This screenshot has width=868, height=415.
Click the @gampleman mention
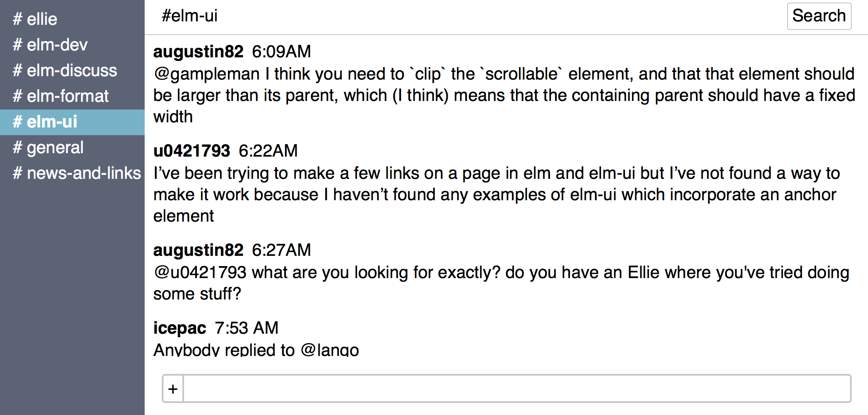(207, 74)
